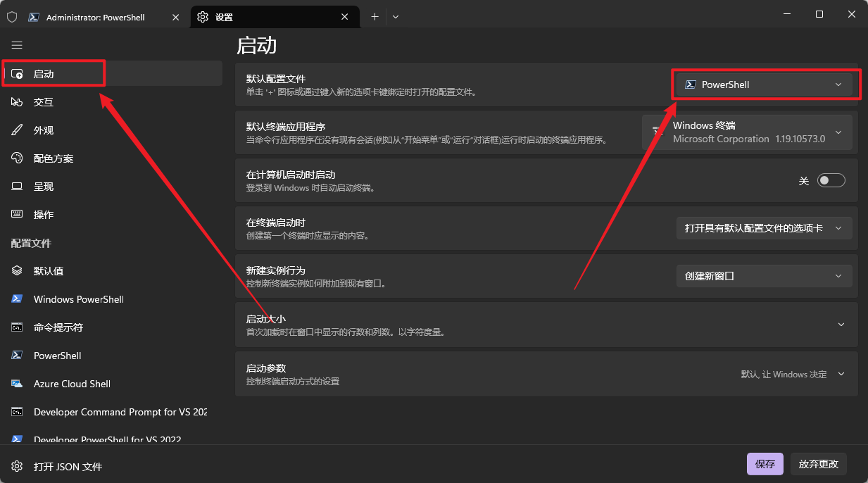Select the 配色方案 color schemes section
The width and height of the screenshot is (868, 483).
pyautogui.click(x=55, y=158)
